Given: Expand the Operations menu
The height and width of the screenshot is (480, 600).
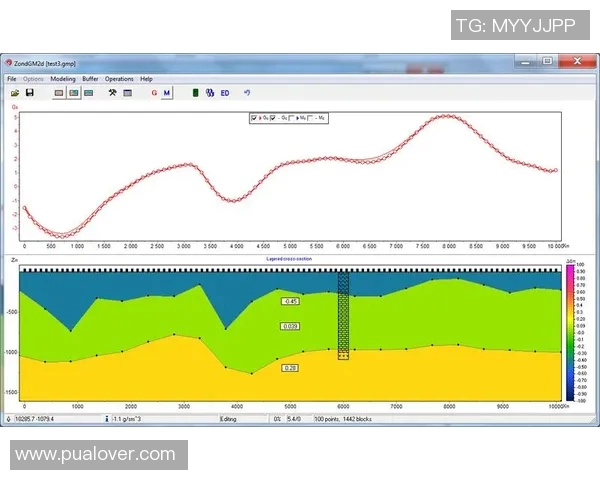Looking at the screenshot, I should point(119,78).
